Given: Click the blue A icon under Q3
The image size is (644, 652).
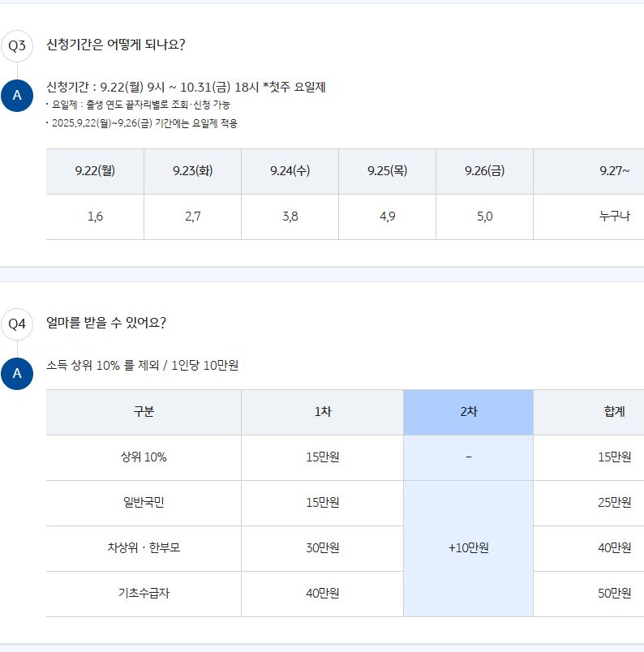Looking at the screenshot, I should coord(17,96).
